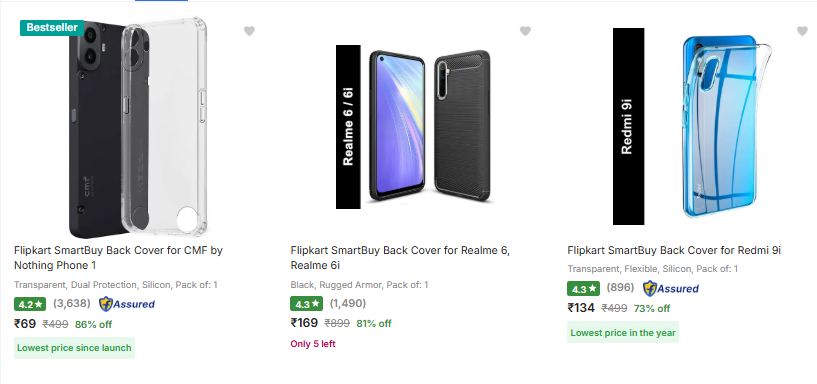This screenshot has height=384, width=817.
Task: Click the ₹169 price
Action: click(x=304, y=323)
